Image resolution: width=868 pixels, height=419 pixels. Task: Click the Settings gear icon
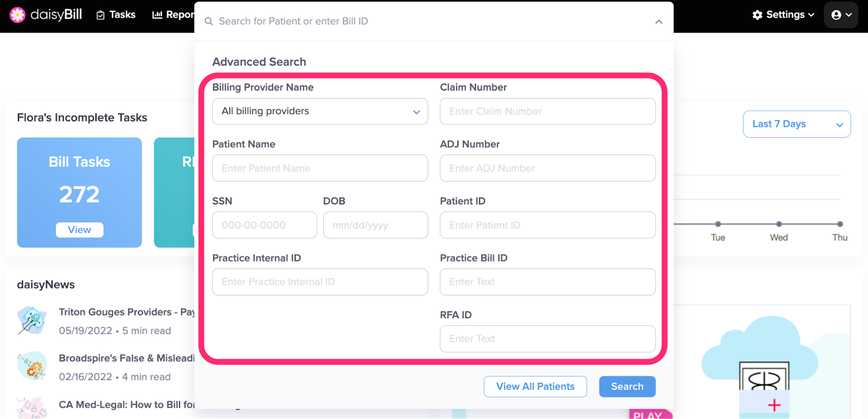(757, 15)
